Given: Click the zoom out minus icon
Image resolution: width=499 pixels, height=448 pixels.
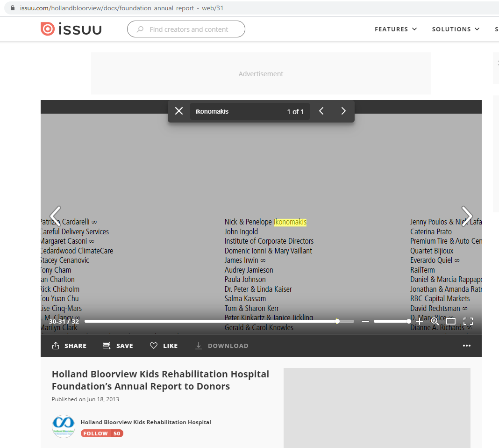Looking at the screenshot, I should point(365,321).
